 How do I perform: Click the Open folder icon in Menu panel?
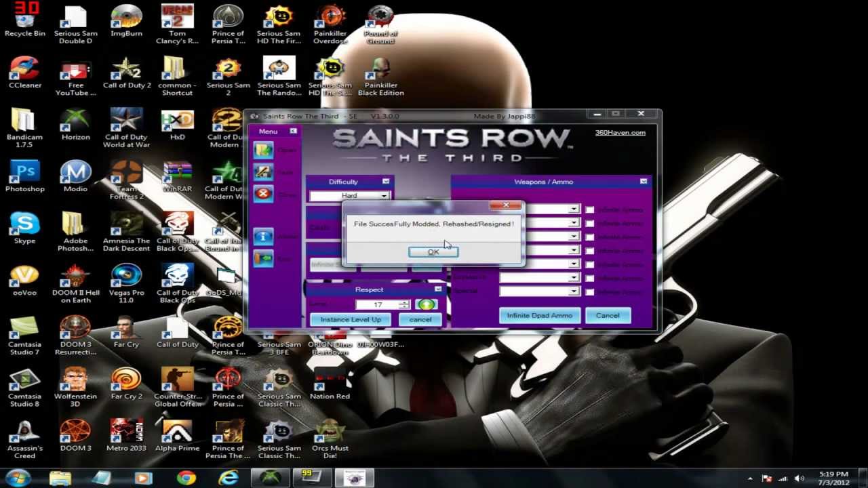264,150
